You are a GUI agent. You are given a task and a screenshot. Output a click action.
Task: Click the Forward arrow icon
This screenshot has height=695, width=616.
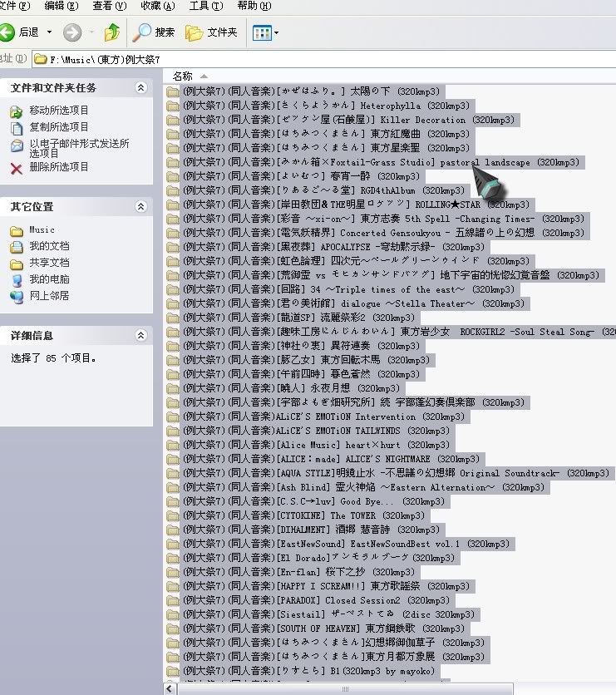73,32
